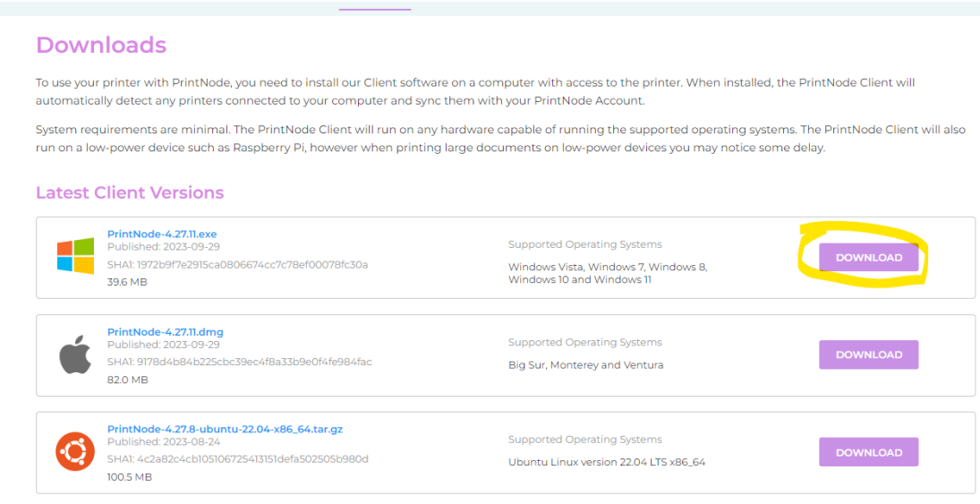Screen dimensions: 980x504
Task: Click the 100.5 MB file size
Action: point(130,477)
